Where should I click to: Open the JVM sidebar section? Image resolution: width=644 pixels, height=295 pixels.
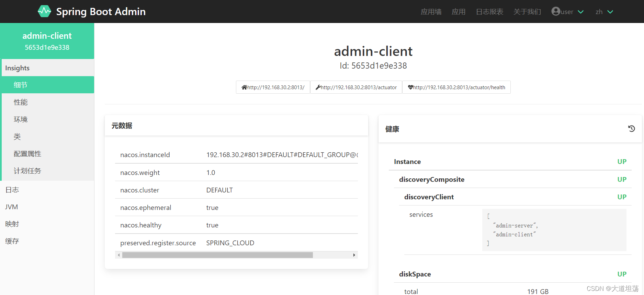click(x=47, y=206)
